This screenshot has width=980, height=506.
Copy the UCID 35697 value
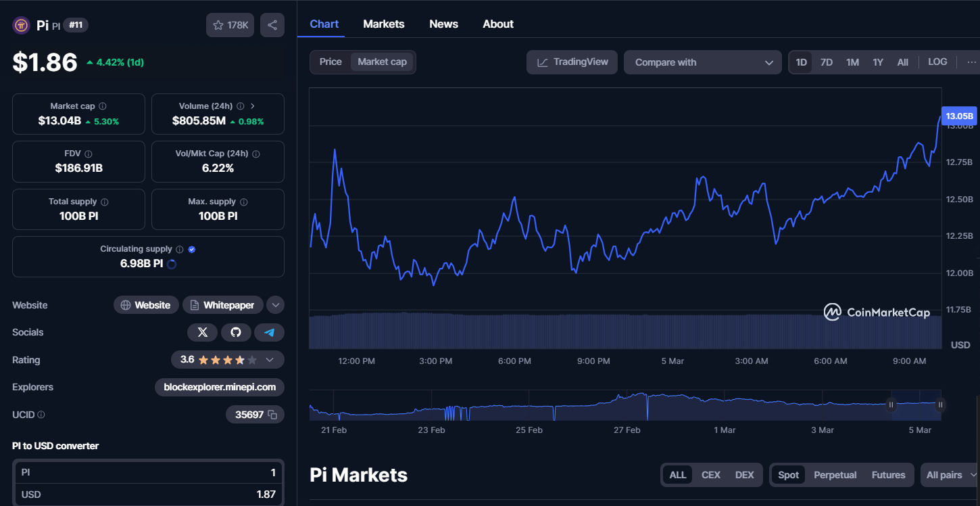point(272,415)
